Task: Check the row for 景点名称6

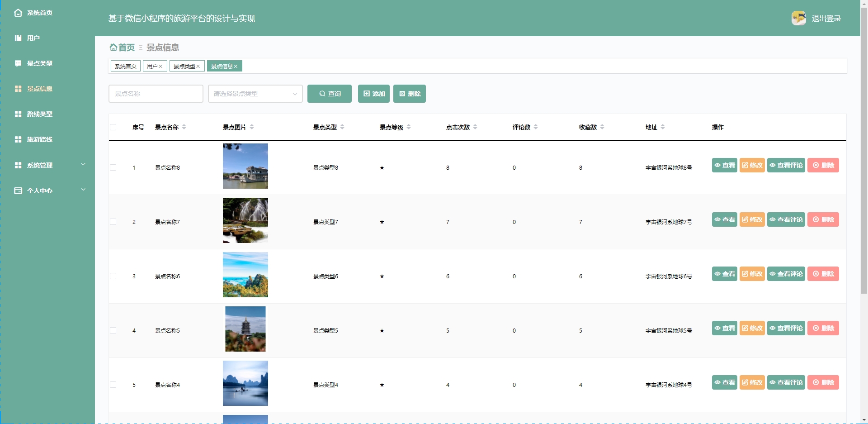Action: pyautogui.click(x=113, y=276)
